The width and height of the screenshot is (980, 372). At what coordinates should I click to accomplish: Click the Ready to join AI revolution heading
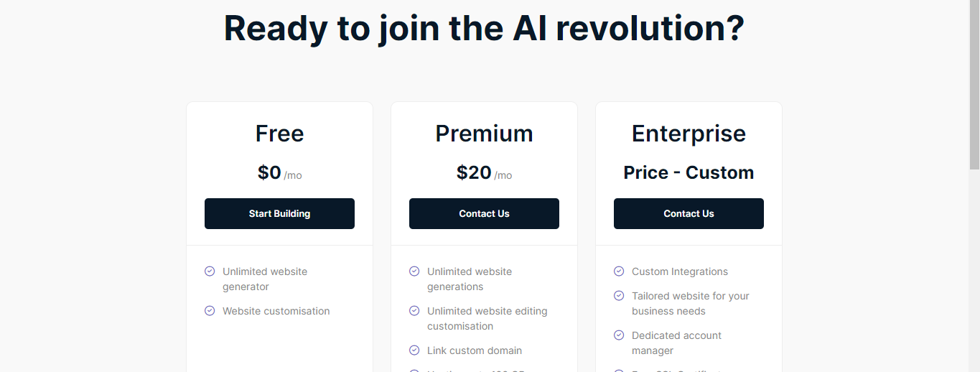pyautogui.click(x=484, y=28)
